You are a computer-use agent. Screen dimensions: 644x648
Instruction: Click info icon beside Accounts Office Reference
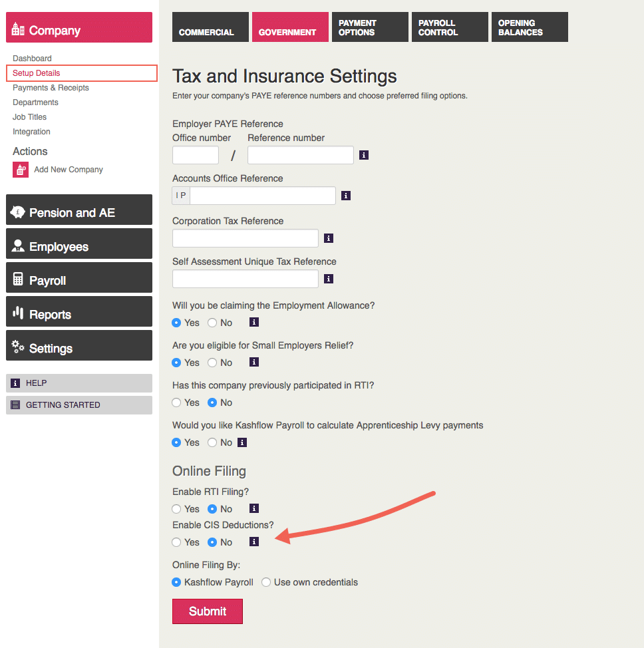click(346, 196)
